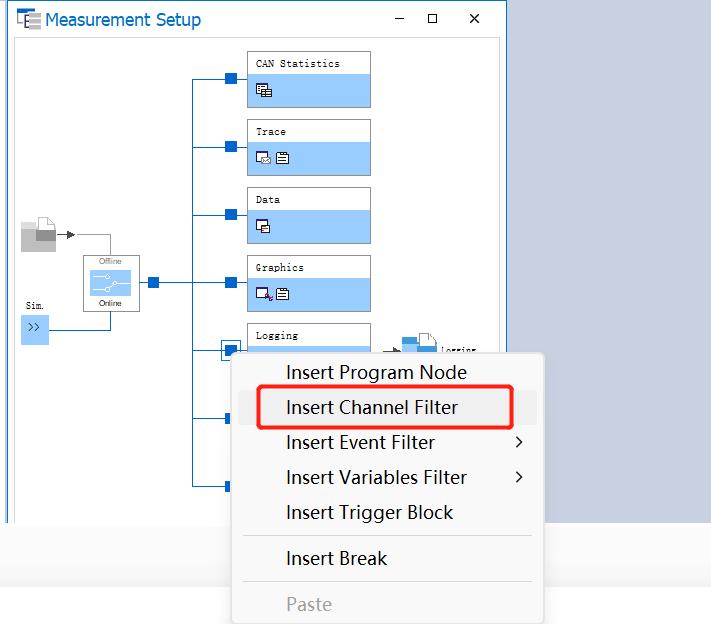This screenshot has width=711, height=624.
Task: Click the first icon in Trace block
Action: (263, 158)
